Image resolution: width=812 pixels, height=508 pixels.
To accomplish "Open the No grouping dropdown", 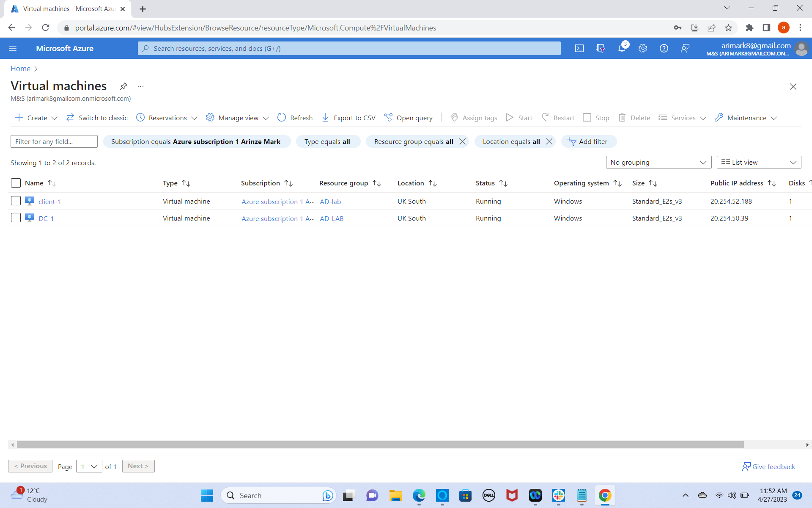I will click(658, 162).
